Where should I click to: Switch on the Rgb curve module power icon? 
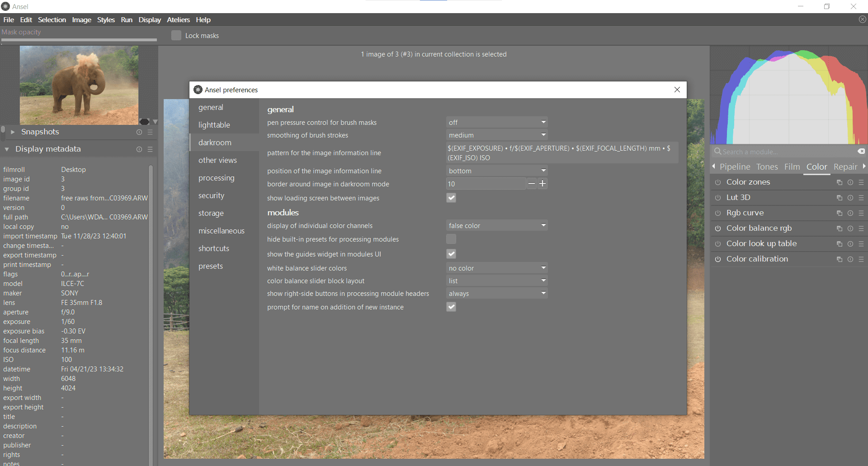click(718, 213)
